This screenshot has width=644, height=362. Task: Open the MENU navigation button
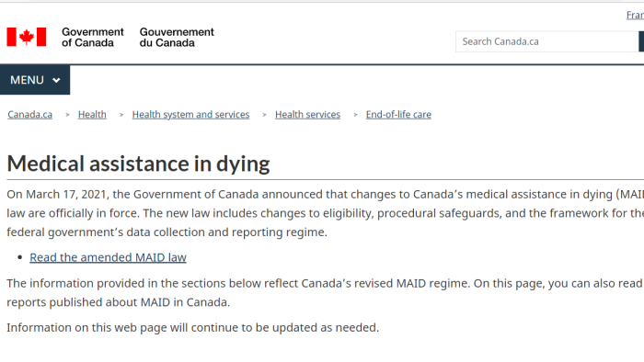click(x=35, y=80)
